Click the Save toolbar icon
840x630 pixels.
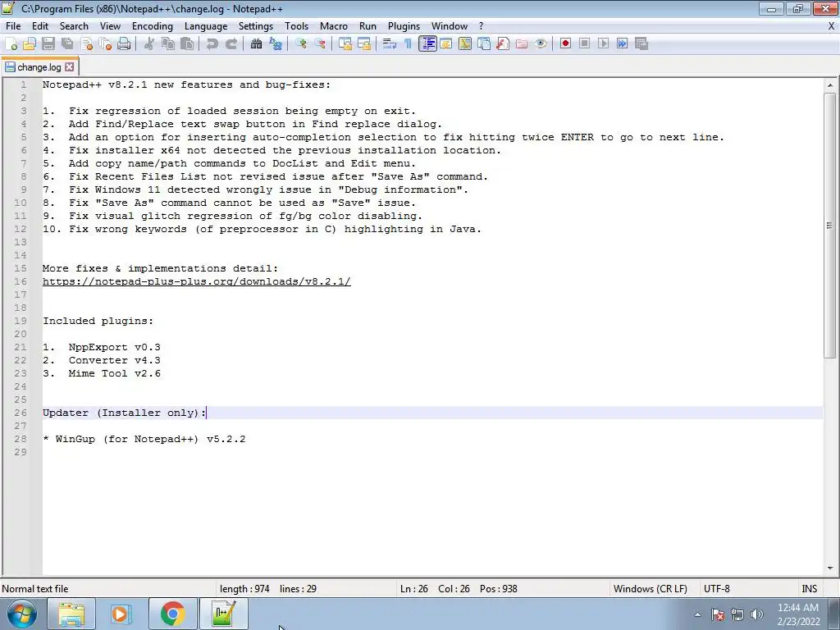[x=48, y=44]
